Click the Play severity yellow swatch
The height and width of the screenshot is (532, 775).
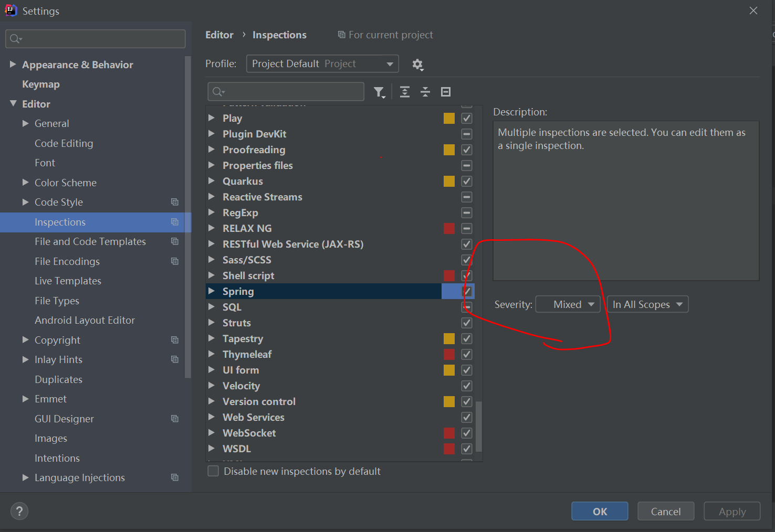tap(449, 118)
